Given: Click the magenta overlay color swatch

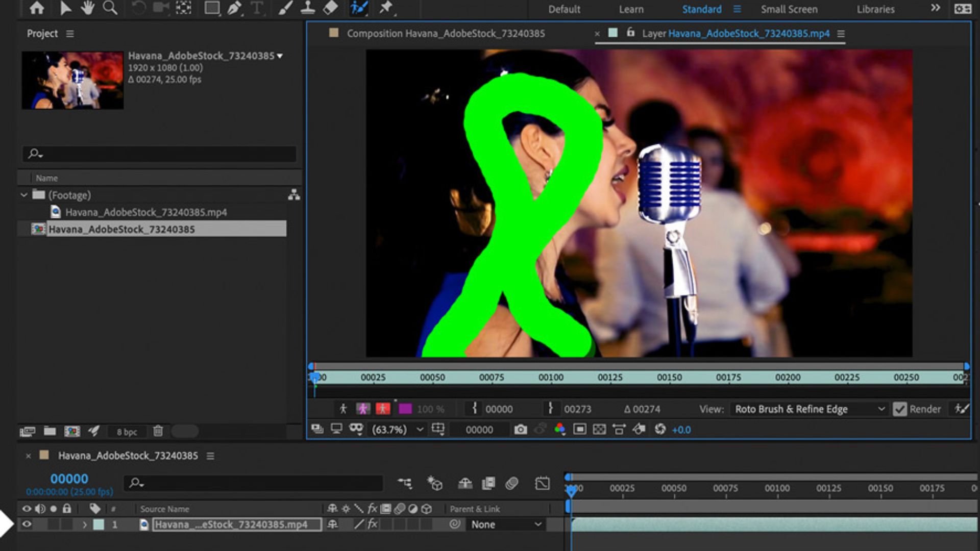Looking at the screenshot, I should [x=405, y=409].
